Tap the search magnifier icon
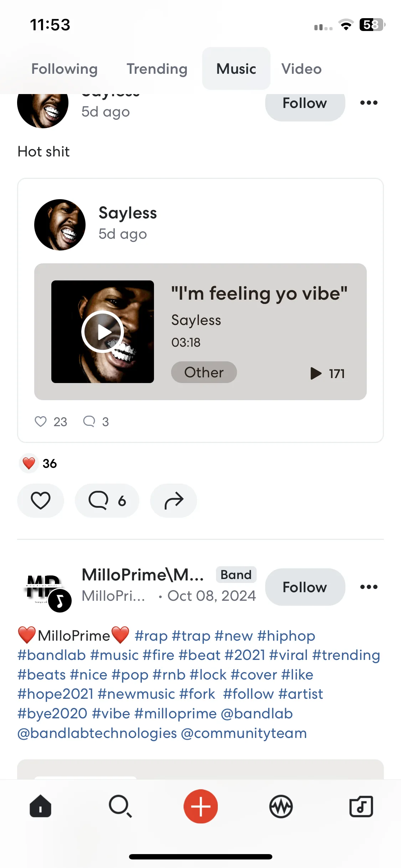 [120, 806]
